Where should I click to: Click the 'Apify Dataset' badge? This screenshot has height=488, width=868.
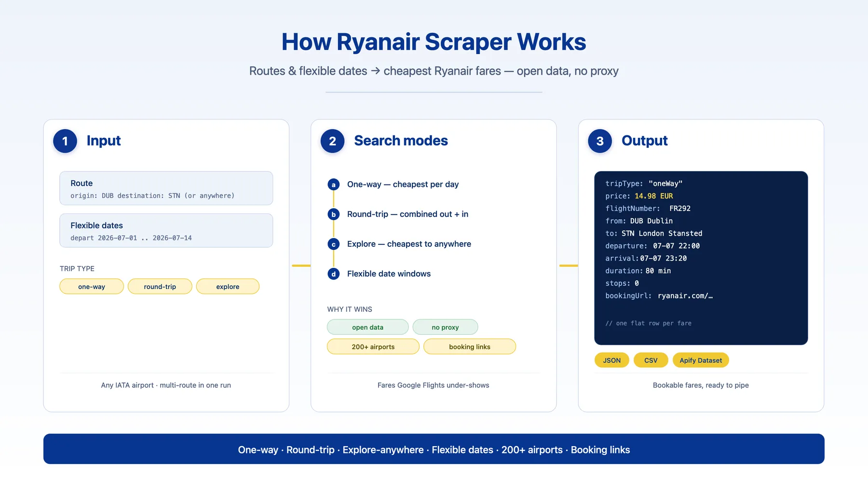tap(701, 360)
